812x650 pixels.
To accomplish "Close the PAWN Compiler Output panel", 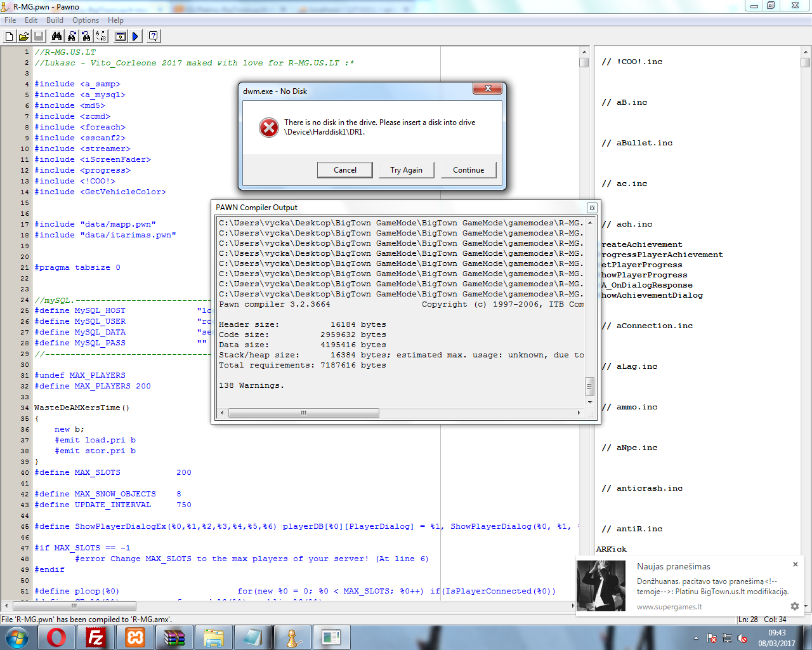I will (x=591, y=208).
